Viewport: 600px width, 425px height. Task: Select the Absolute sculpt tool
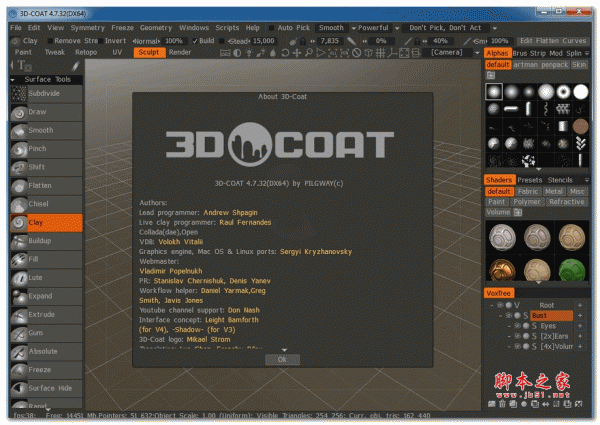point(46,351)
